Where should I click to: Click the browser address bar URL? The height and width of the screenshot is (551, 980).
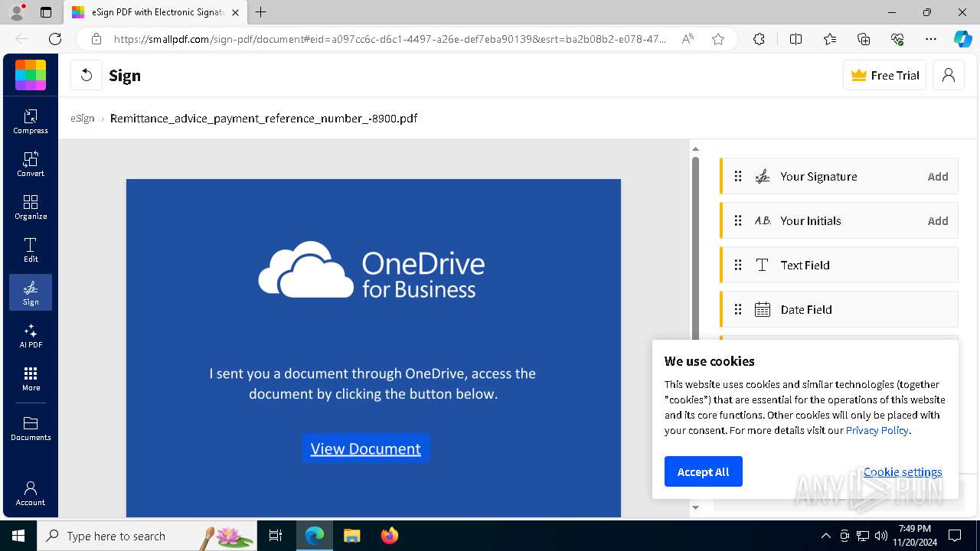click(389, 39)
